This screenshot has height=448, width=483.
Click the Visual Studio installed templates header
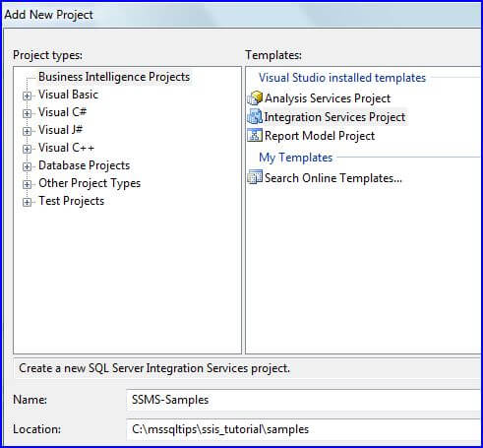[x=342, y=78]
